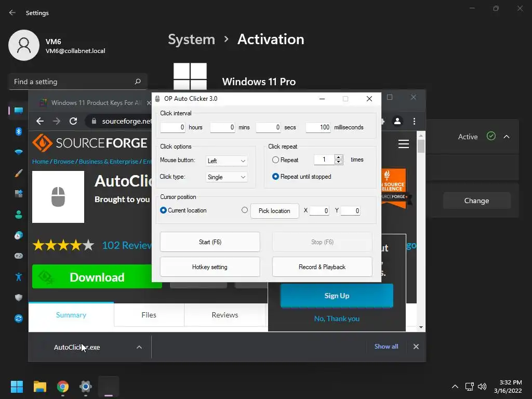532x399 pixels.
Task: Open Chrome from the taskbar
Action: pos(63,387)
